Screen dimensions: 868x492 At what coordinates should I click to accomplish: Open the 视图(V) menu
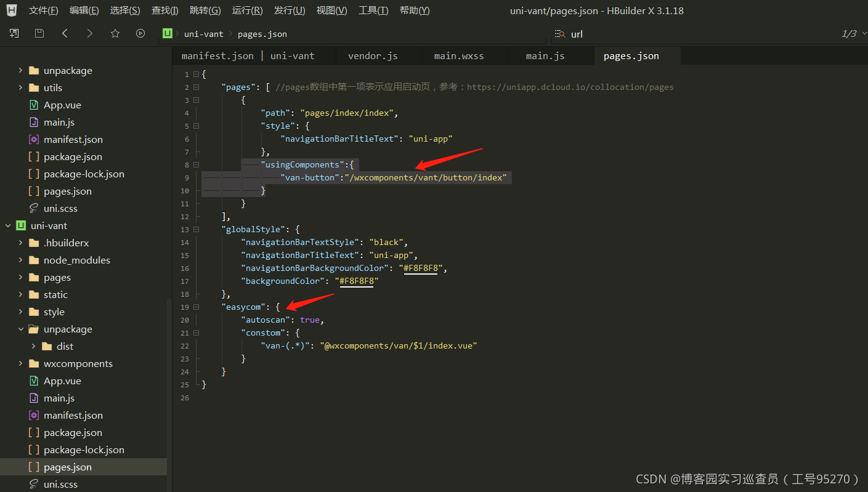point(331,10)
